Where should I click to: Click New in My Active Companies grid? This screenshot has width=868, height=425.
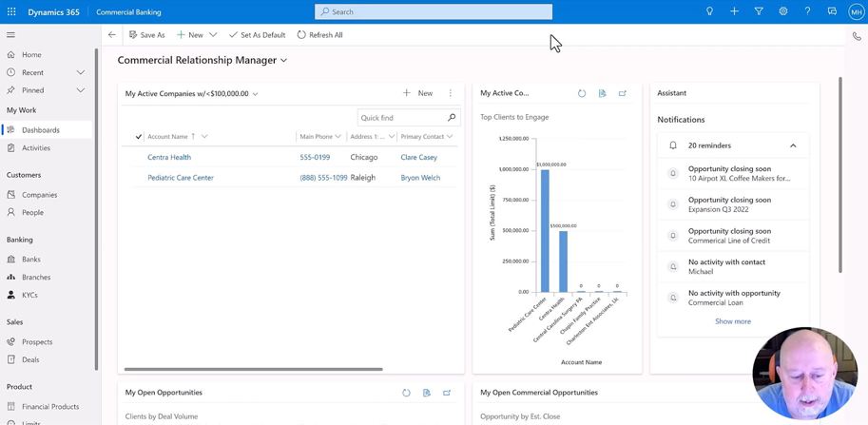tap(418, 93)
